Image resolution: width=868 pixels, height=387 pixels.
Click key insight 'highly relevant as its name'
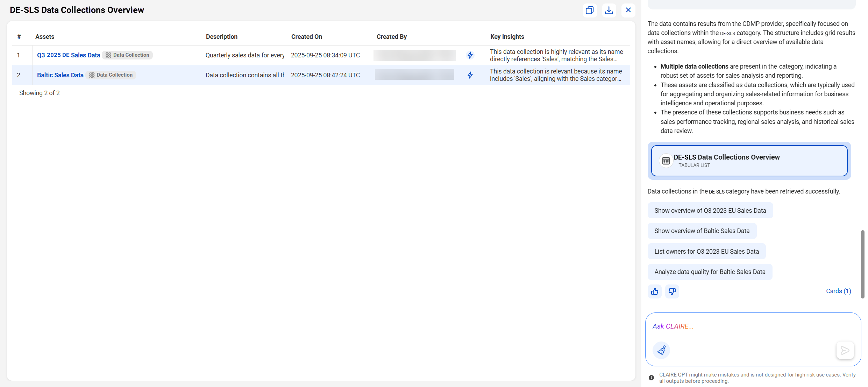tap(556, 55)
